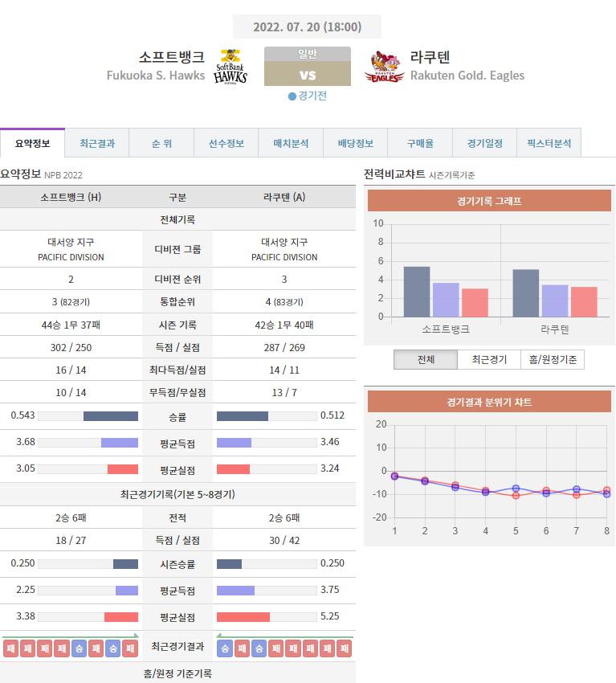Click point 5 on 경기결과 분위기 차트 axis
The image size is (616, 683).
tap(516, 531)
